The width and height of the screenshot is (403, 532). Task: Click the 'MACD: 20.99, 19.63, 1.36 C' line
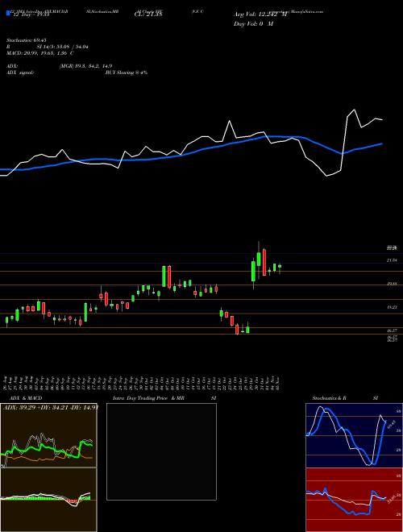[39, 53]
